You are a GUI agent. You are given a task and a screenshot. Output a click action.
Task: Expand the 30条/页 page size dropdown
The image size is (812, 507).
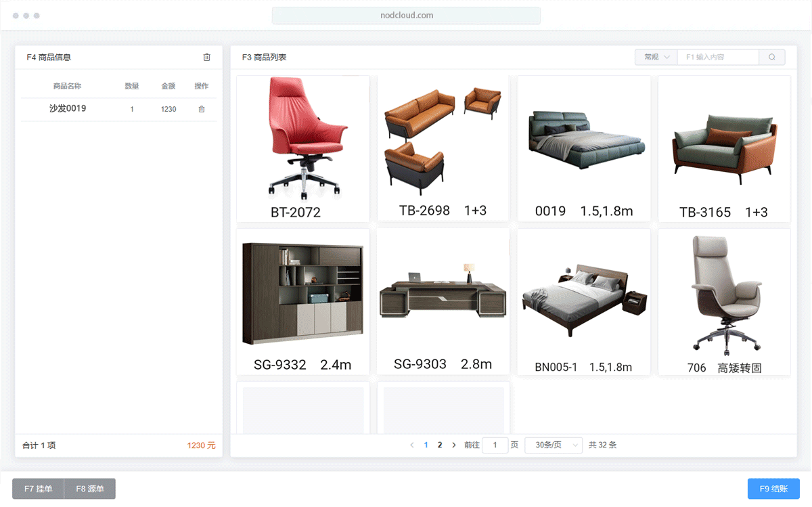[553, 445]
